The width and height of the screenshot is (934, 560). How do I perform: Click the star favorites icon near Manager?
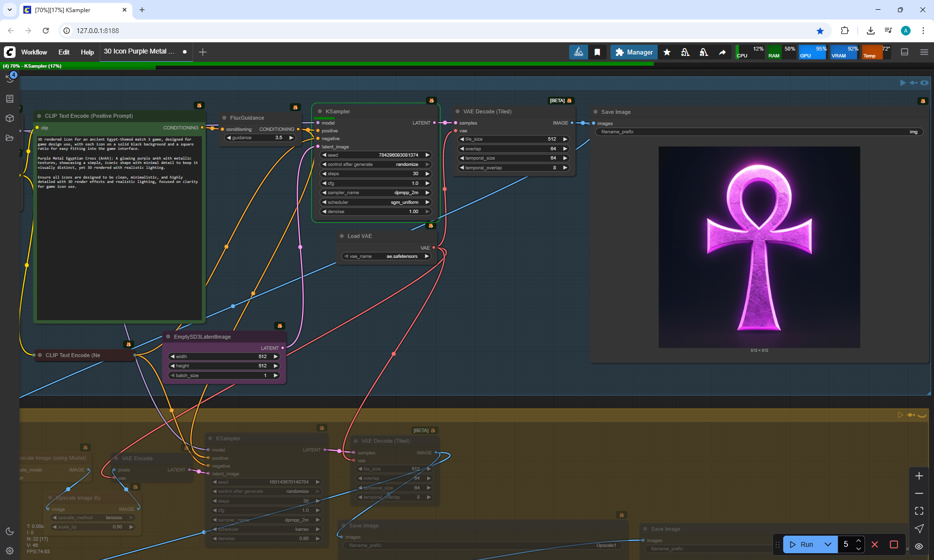[667, 52]
